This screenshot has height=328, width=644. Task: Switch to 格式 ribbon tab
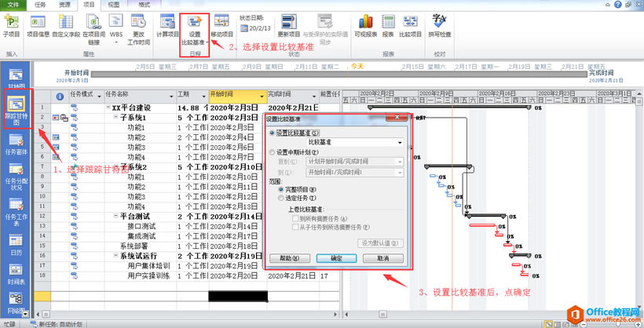coord(145,5)
